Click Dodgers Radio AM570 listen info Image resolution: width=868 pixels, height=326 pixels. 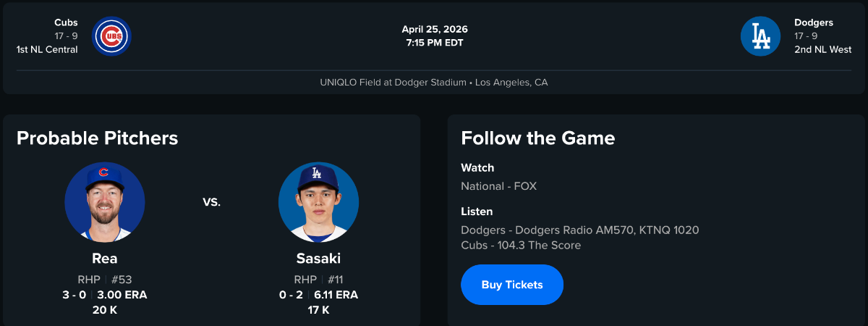coord(579,230)
